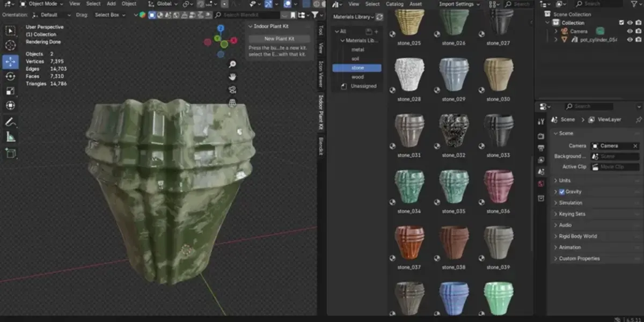Screen dimensions: 644x322
Task: Select the metal catalog
Action: tap(357, 50)
